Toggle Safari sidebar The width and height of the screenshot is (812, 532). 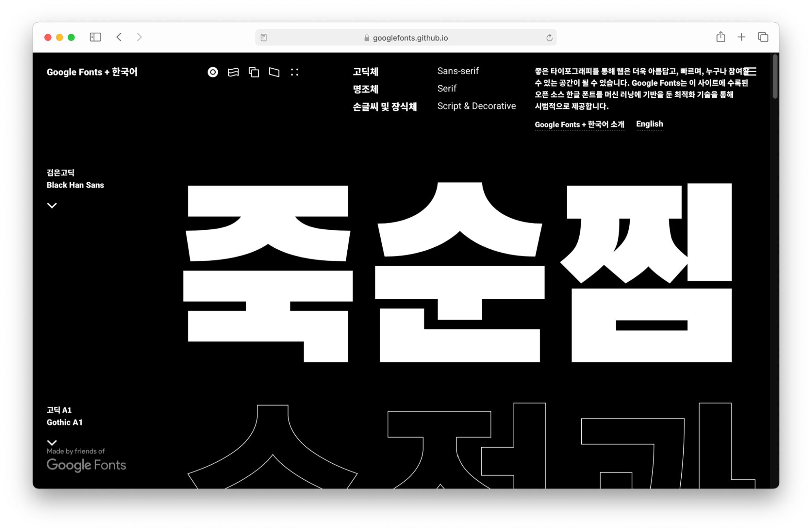coord(95,37)
